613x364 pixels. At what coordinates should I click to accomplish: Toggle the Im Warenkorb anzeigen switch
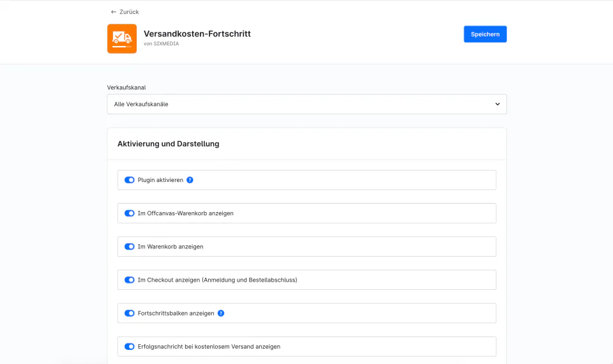(x=130, y=246)
